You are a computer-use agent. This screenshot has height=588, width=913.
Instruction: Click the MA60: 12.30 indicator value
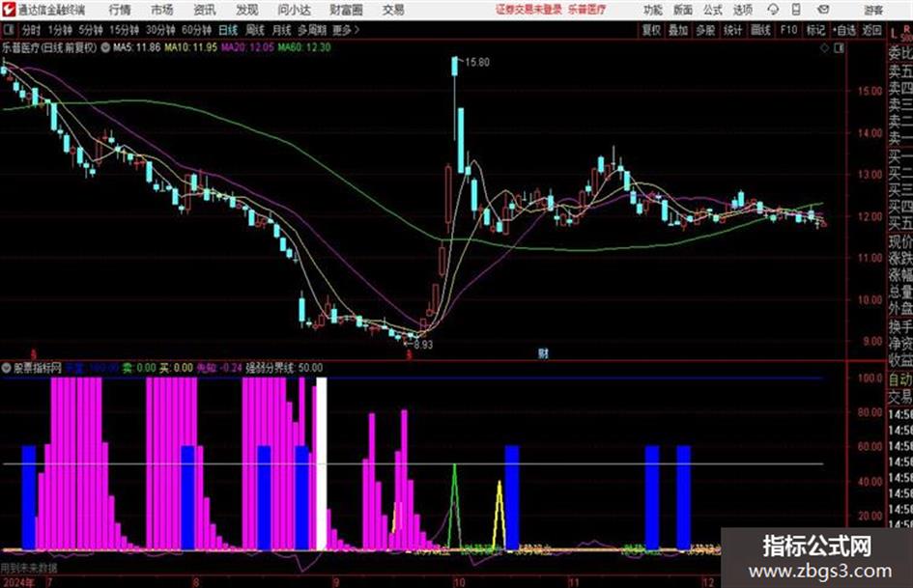pyautogui.click(x=304, y=47)
